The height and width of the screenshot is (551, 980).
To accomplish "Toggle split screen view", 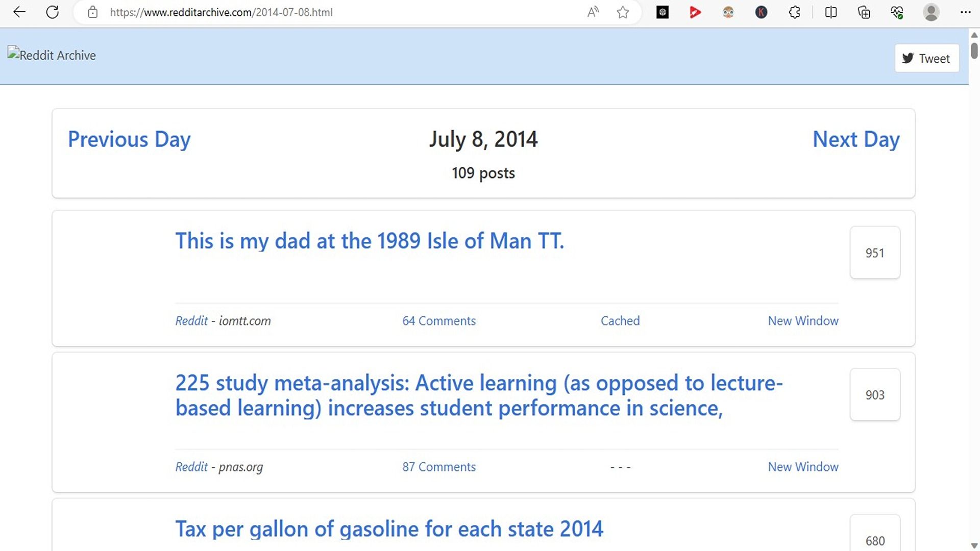I will click(x=830, y=12).
